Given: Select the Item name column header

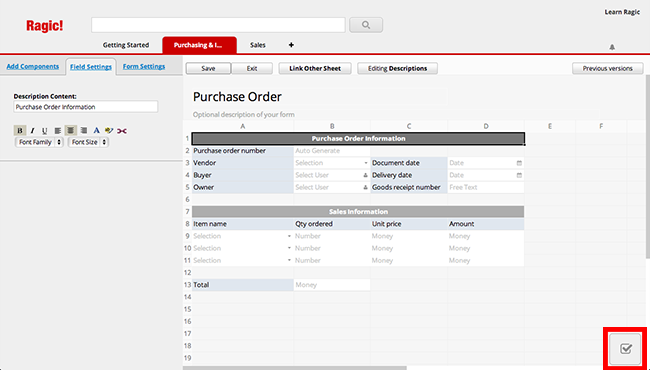Looking at the screenshot, I should 243,224.
